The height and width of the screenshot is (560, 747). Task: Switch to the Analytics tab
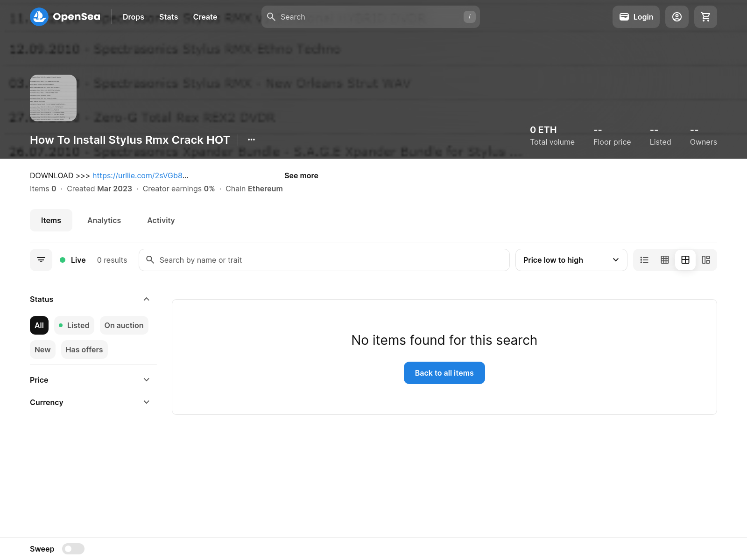(104, 220)
